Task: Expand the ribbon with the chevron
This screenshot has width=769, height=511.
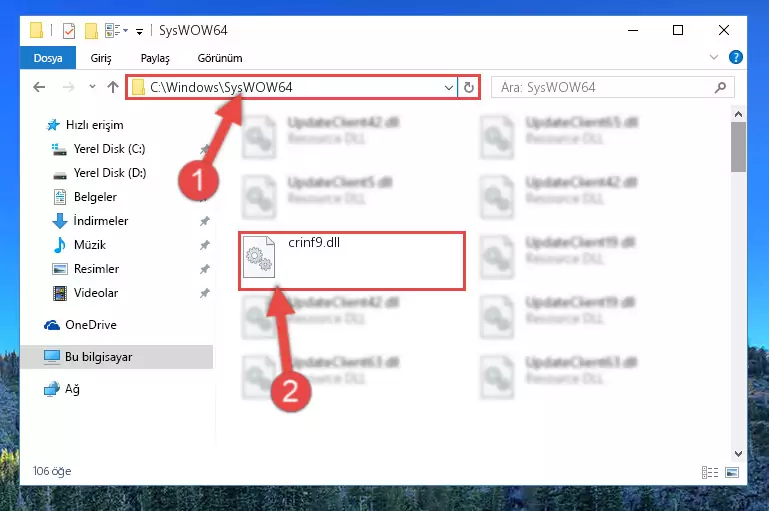Action: pos(714,57)
